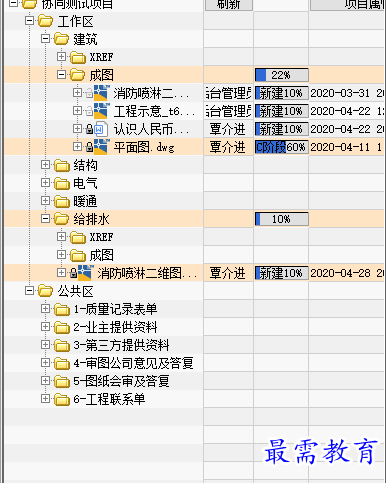Click the 成图 folder icon under 建筑
386x483 pixels.
click(x=78, y=75)
